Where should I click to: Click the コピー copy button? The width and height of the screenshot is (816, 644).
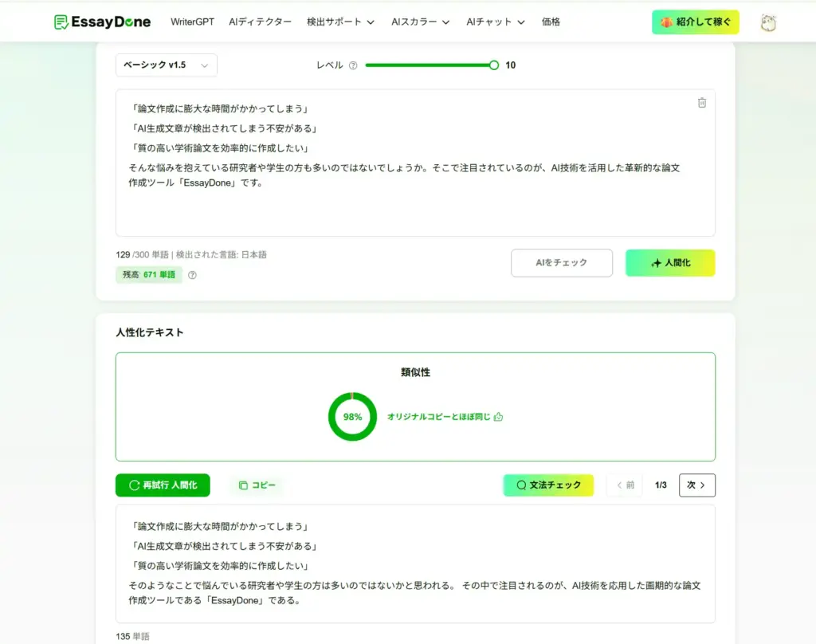tap(257, 485)
